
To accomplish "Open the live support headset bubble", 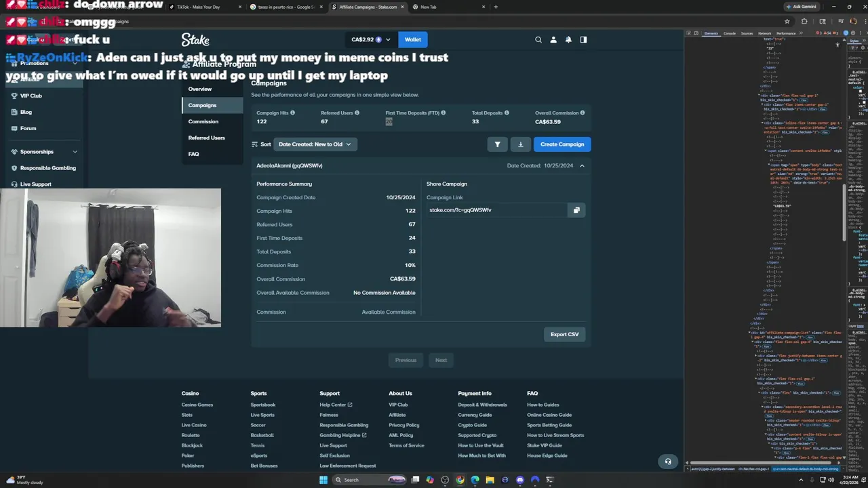I will click(x=668, y=462).
